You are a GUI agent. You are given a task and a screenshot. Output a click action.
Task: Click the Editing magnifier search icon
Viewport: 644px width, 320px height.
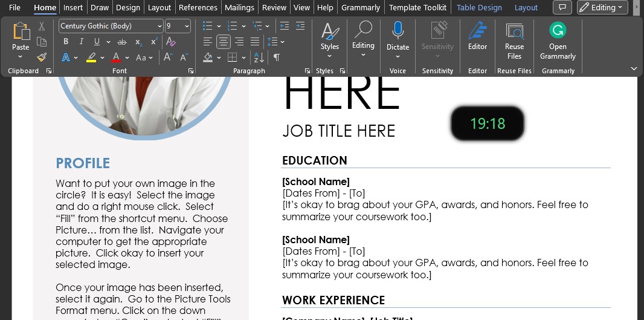point(363,30)
